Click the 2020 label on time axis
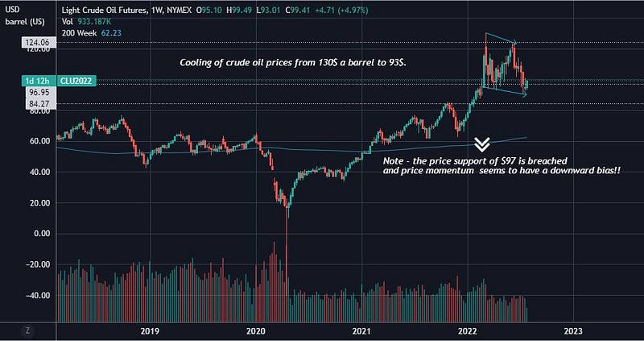The width and height of the screenshot is (644, 341). click(256, 331)
